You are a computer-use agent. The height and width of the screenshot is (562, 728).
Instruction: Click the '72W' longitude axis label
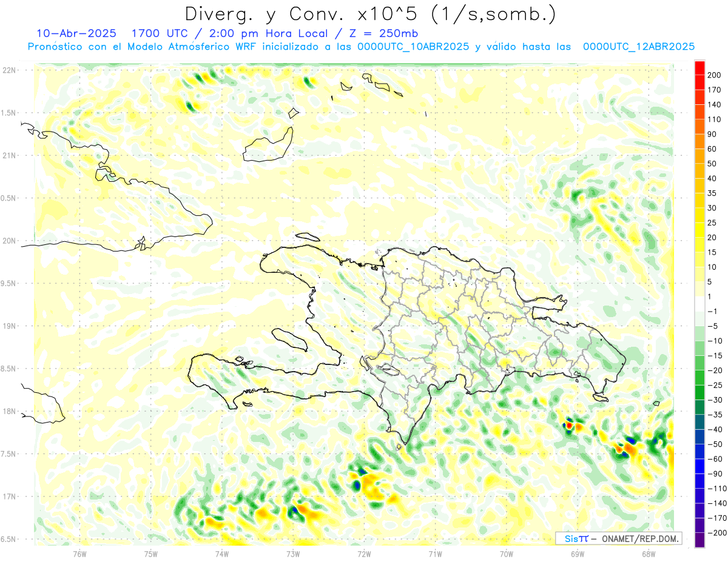[x=364, y=554]
